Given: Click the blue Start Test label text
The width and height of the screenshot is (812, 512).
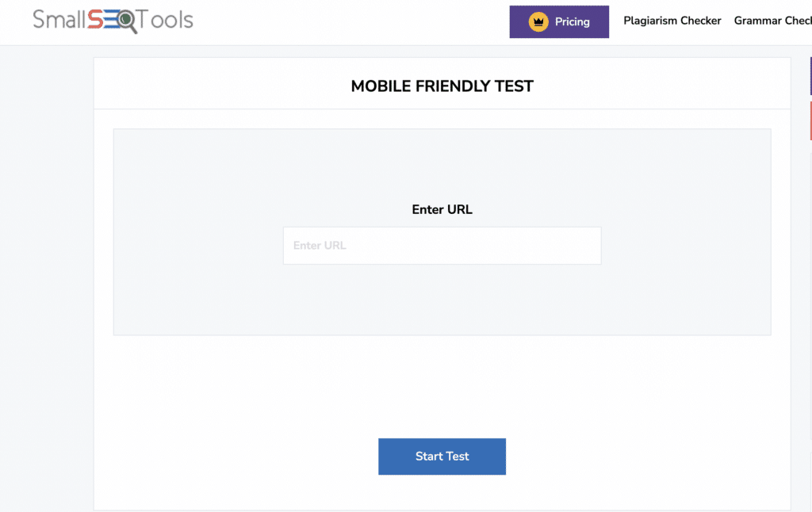Looking at the screenshot, I should [442, 457].
